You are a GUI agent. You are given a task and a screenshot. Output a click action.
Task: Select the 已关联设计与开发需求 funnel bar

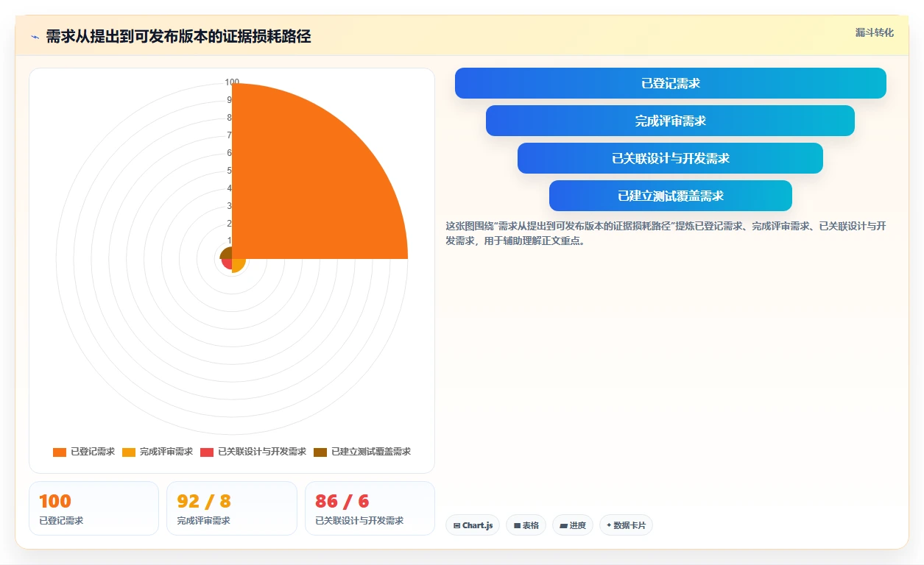671,158
